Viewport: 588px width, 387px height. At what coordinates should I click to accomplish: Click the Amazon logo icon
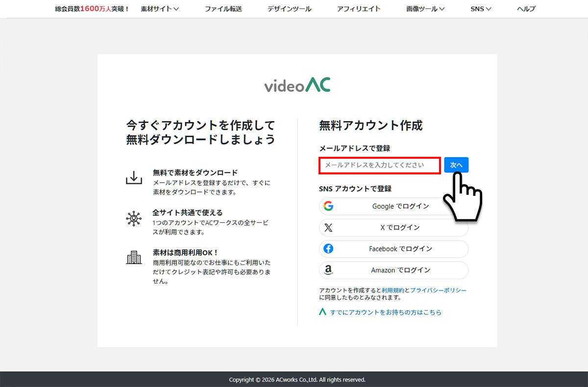329,270
